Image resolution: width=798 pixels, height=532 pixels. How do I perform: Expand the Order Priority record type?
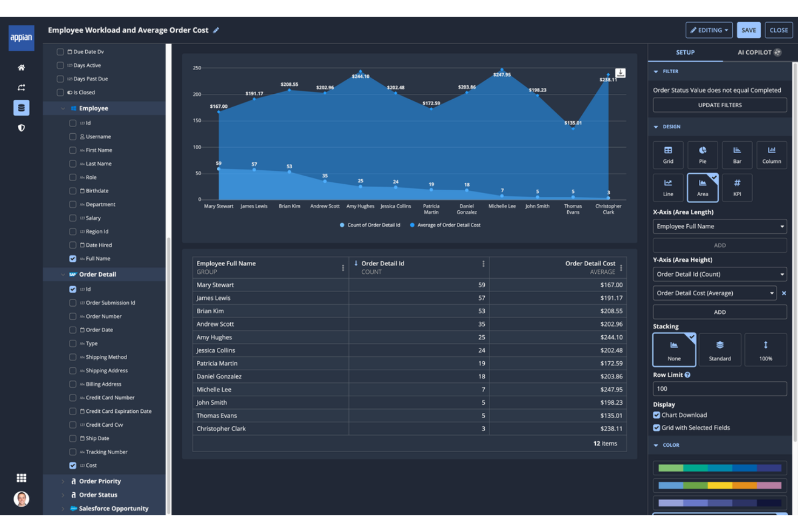tap(63, 481)
